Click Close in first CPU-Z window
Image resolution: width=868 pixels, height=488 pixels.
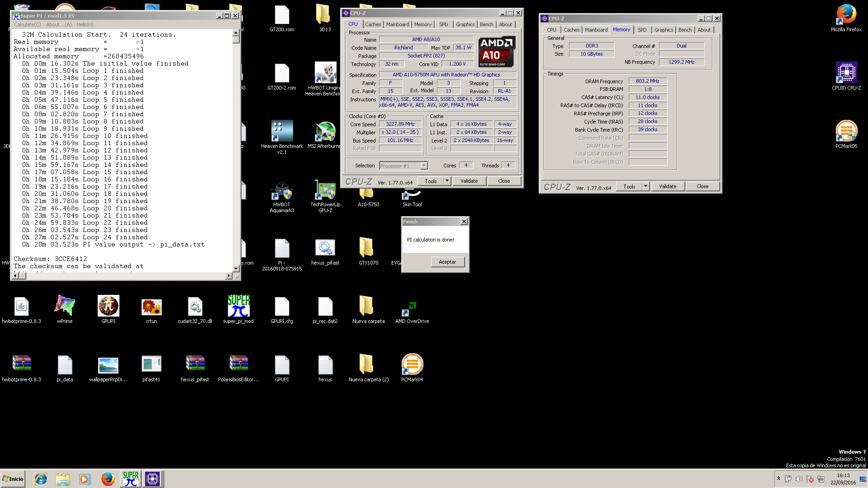click(x=504, y=181)
